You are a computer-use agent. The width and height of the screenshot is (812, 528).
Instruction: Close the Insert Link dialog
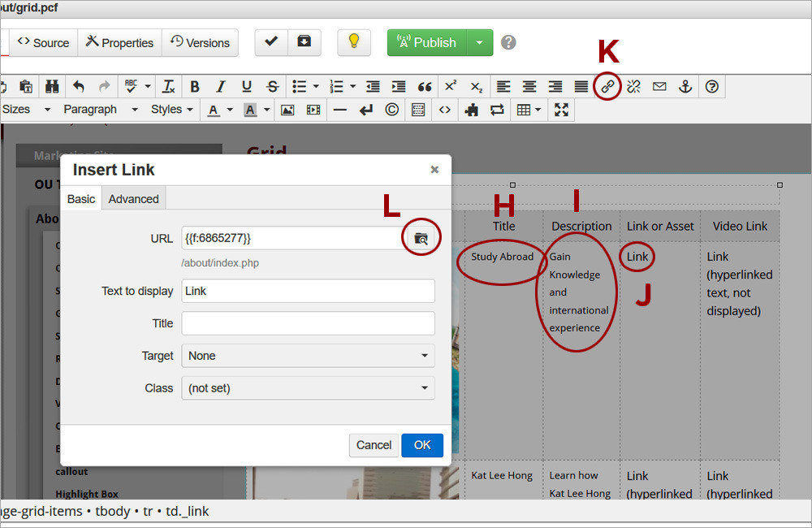click(434, 170)
